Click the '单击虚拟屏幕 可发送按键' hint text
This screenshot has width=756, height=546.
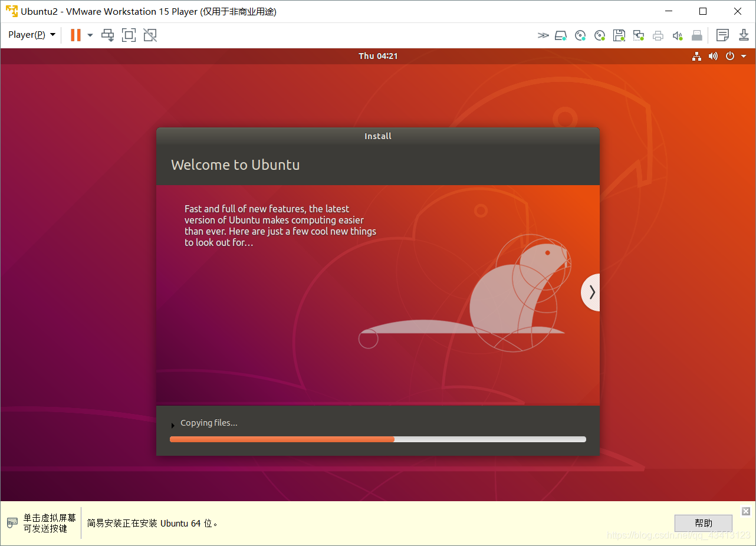(50, 523)
